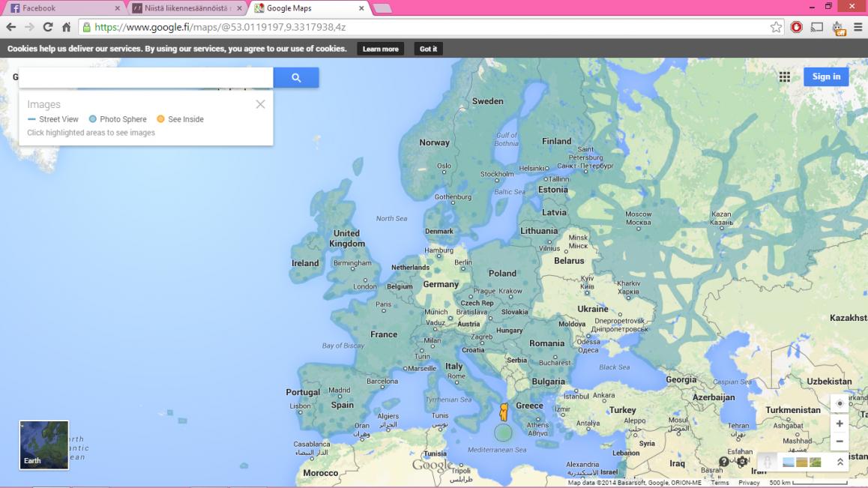The height and width of the screenshot is (488, 868).
Task: Sign in to Google account
Action: pyautogui.click(x=826, y=76)
